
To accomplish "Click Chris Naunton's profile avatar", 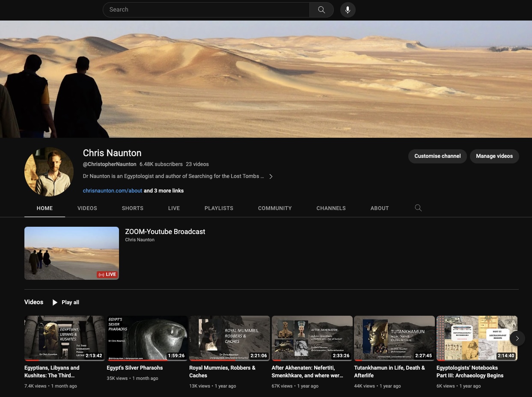I will [49, 172].
